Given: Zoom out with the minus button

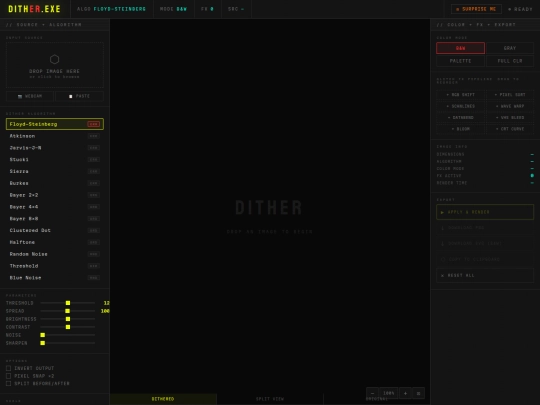Looking at the screenshot, I should point(372,393).
